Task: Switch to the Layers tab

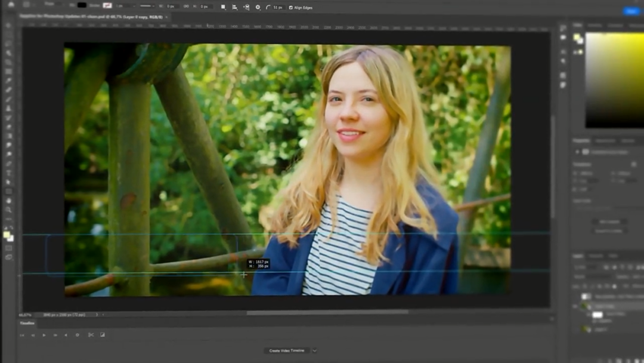Action: click(x=578, y=256)
